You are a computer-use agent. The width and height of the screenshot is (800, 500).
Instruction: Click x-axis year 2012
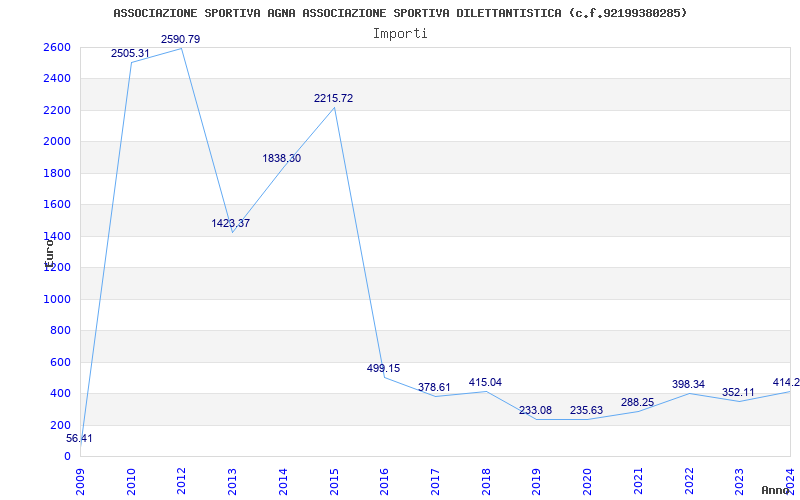tap(182, 481)
